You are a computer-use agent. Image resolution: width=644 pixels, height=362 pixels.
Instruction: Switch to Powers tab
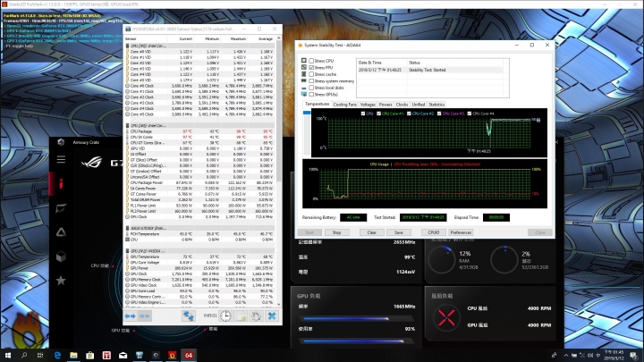(x=386, y=105)
